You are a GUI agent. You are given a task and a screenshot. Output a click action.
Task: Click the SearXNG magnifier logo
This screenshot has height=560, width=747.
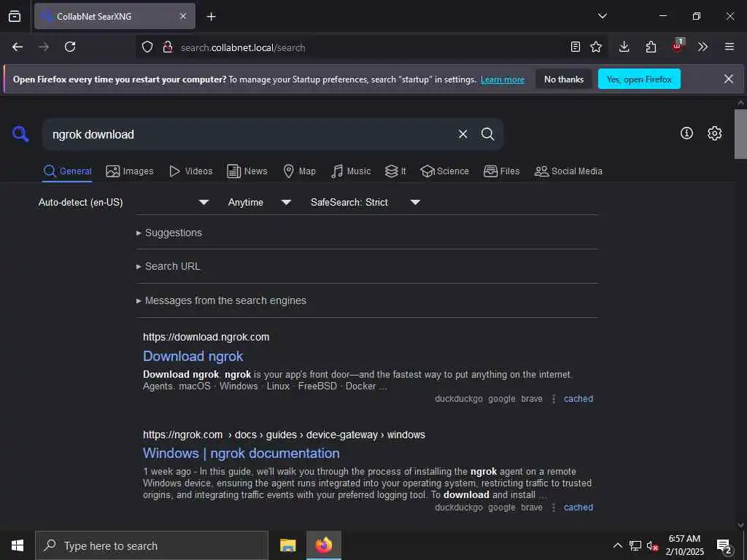click(x=20, y=134)
